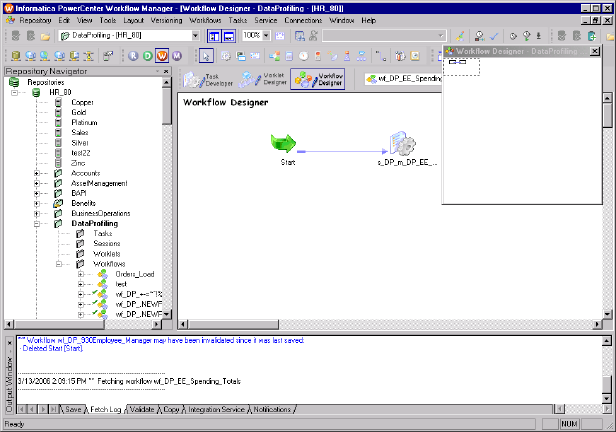The height and width of the screenshot is (432, 616).
Task: Expand the Accounts folder in the Navigator
Action: (x=37, y=173)
